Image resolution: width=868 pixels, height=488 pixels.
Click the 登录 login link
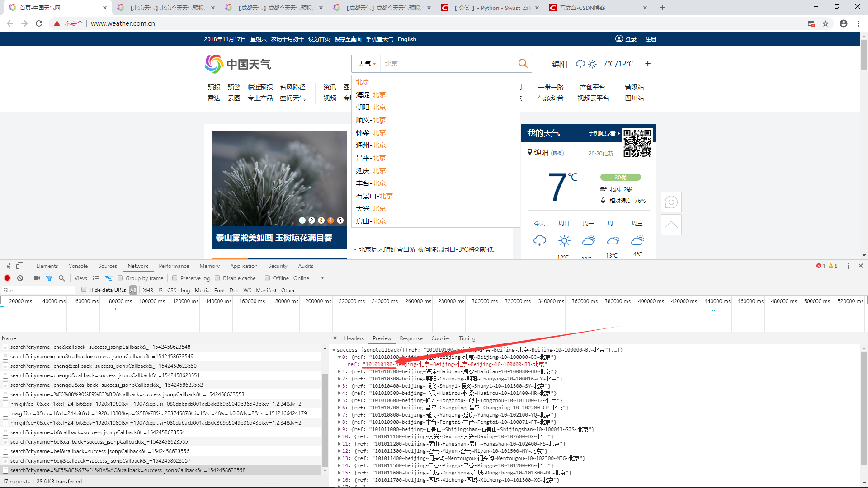pos(631,39)
